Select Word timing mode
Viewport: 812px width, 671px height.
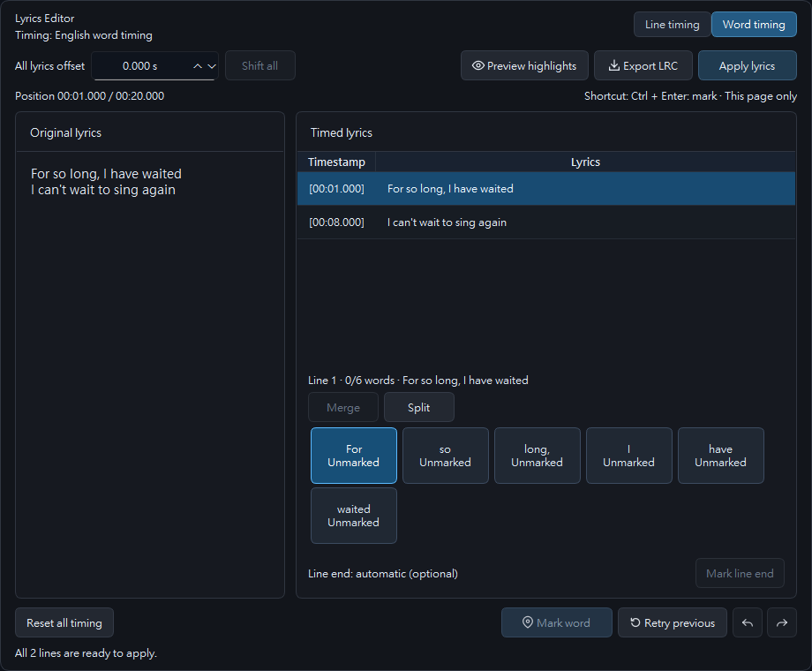[x=754, y=25]
